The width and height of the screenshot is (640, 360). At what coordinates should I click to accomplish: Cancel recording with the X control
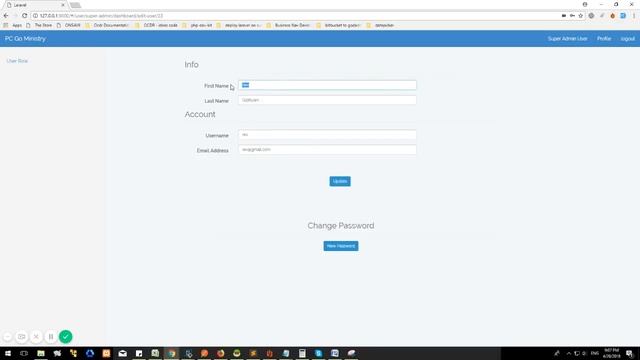pos(36,336)
